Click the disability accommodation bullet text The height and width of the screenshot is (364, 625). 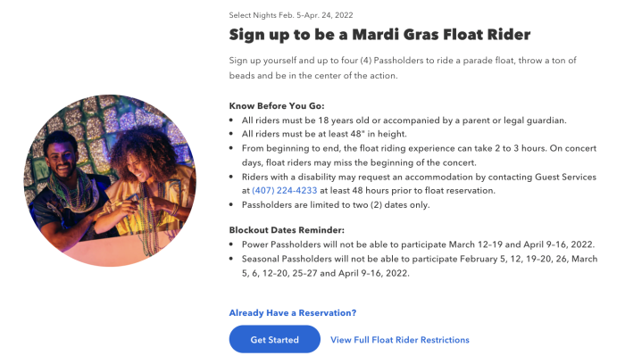[x=419, y=184]
